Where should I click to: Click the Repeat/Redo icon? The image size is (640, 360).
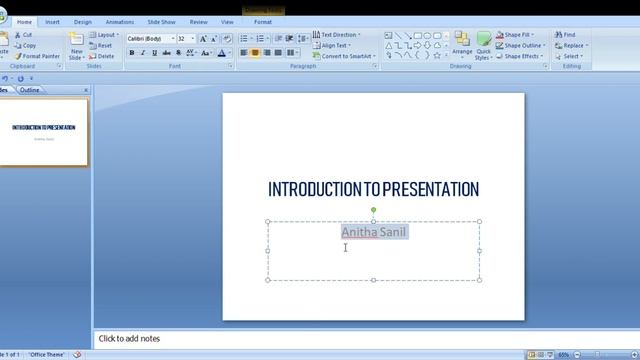click(20, 78)
